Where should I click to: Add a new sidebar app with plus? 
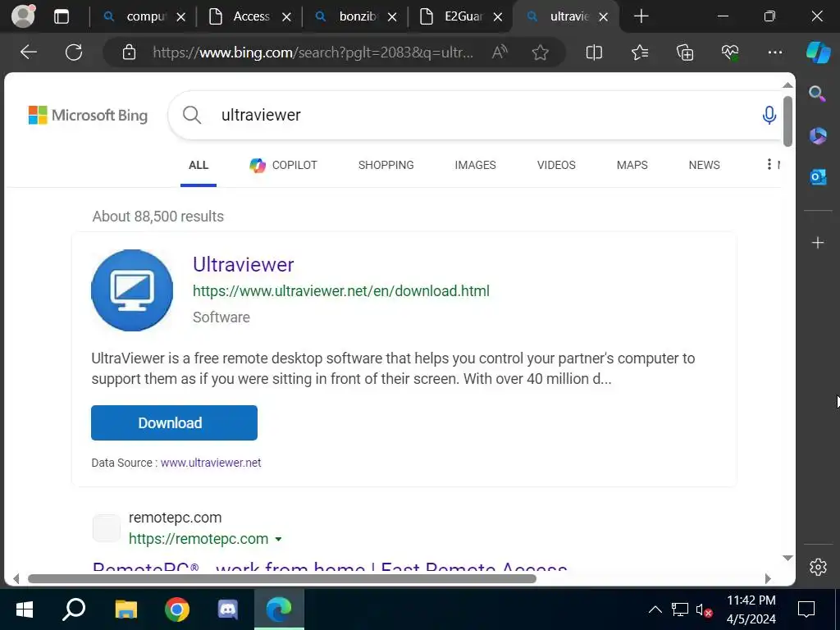click(818, 243)
